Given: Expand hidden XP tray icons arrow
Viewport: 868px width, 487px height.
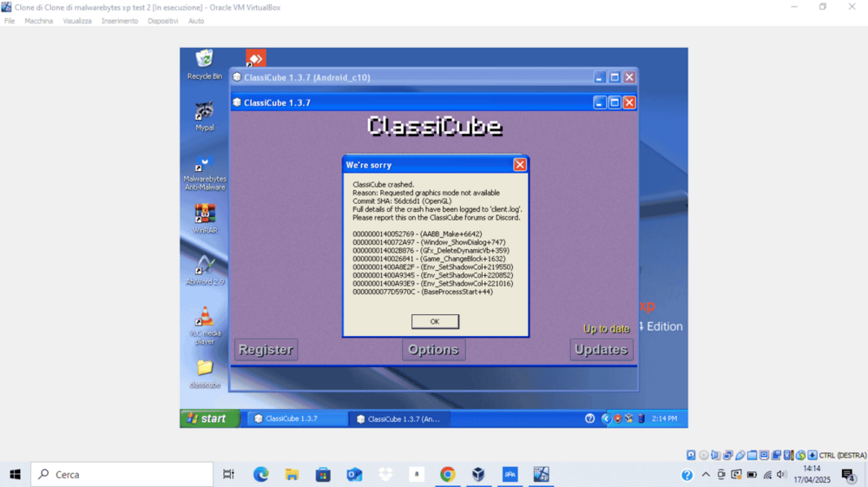Looking at the screenshot, I should click(606, 419).
